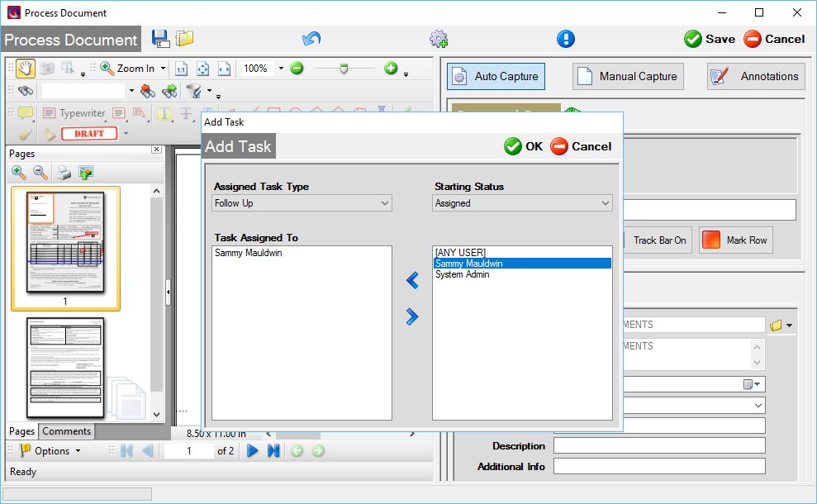The height and width of the screenshot is (504, 817).
Task: Click the green plus zoom in button
Action: [391, 69]
